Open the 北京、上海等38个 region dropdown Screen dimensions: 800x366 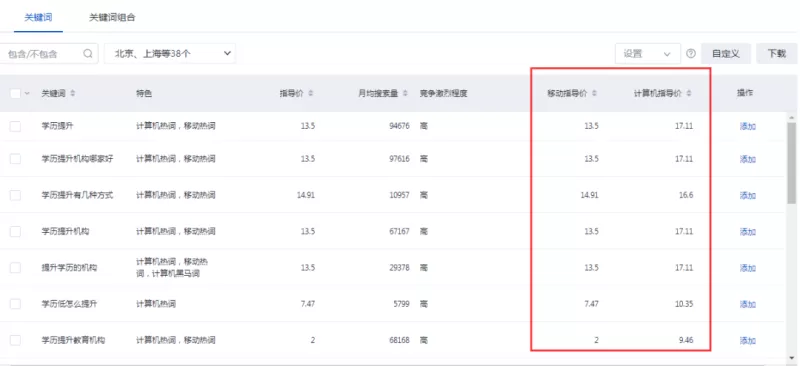[170, 53]
